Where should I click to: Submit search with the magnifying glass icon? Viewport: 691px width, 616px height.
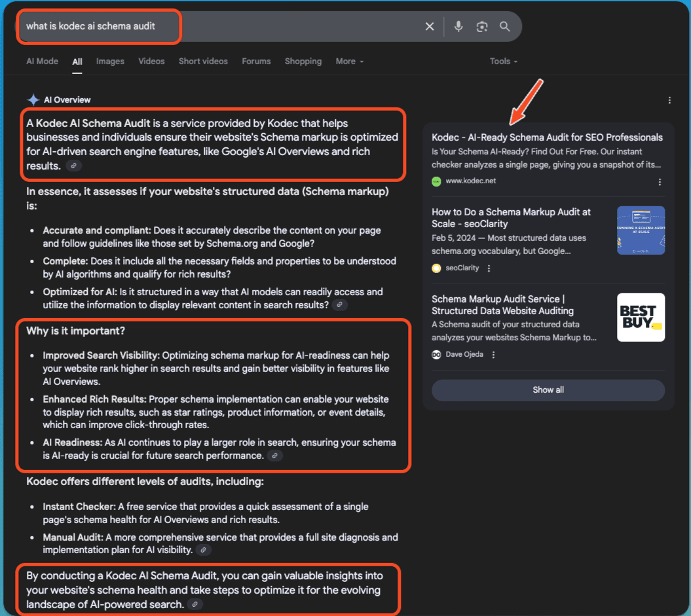coord(505,26)
